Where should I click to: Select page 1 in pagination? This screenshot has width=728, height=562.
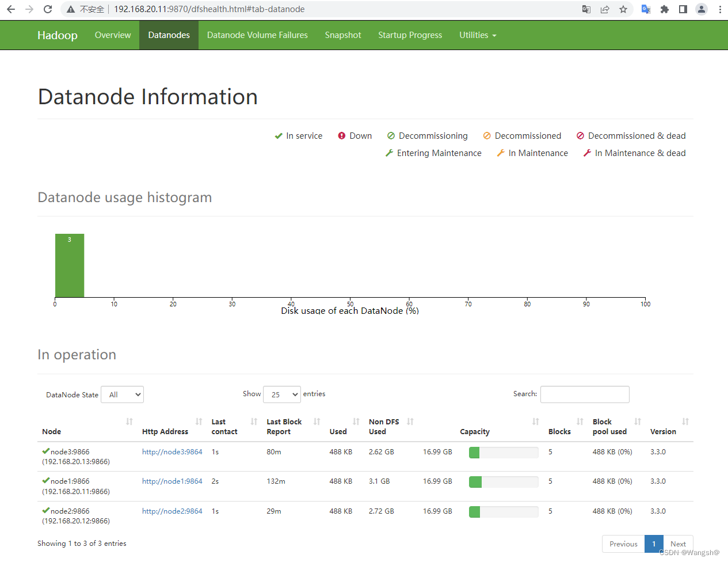coord(654,544)
